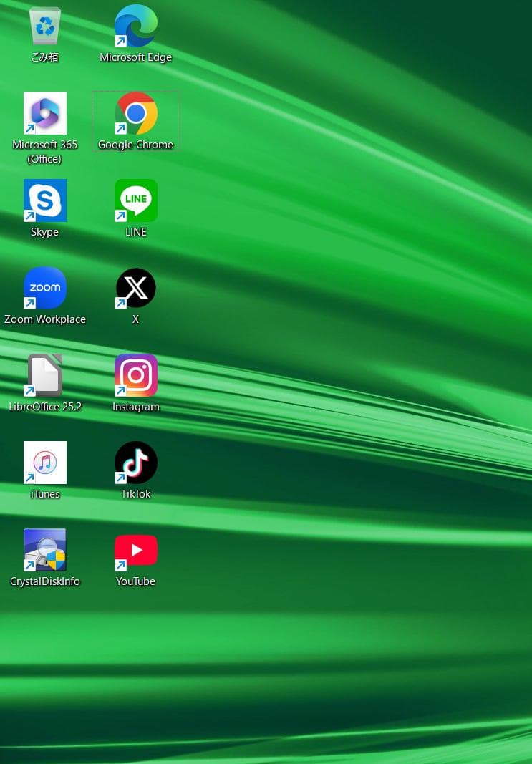Click the LibreOffice 25.2 document icon

click(x=45, y=375)
